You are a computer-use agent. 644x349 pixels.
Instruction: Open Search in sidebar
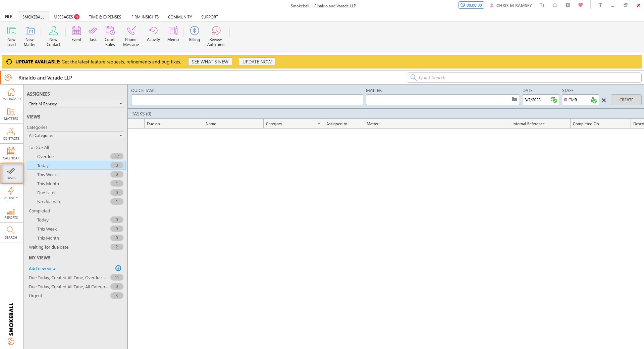click(x=11, y=233)
